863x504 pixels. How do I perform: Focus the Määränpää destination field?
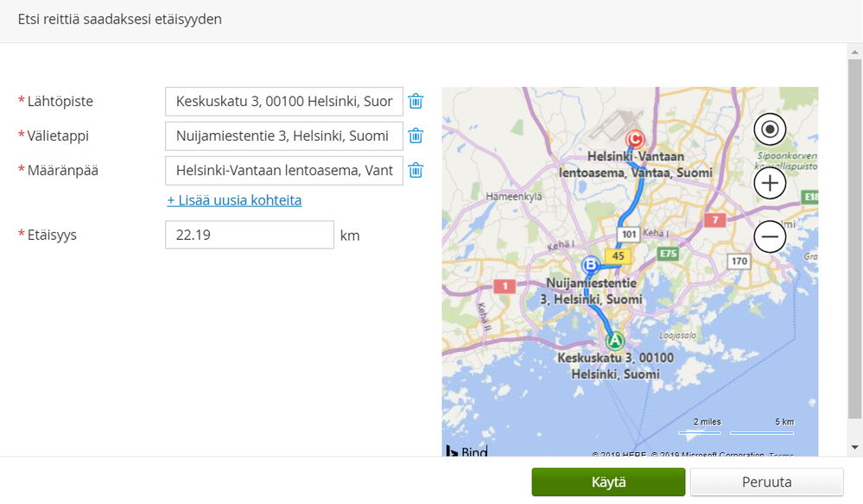click(283, 170)
